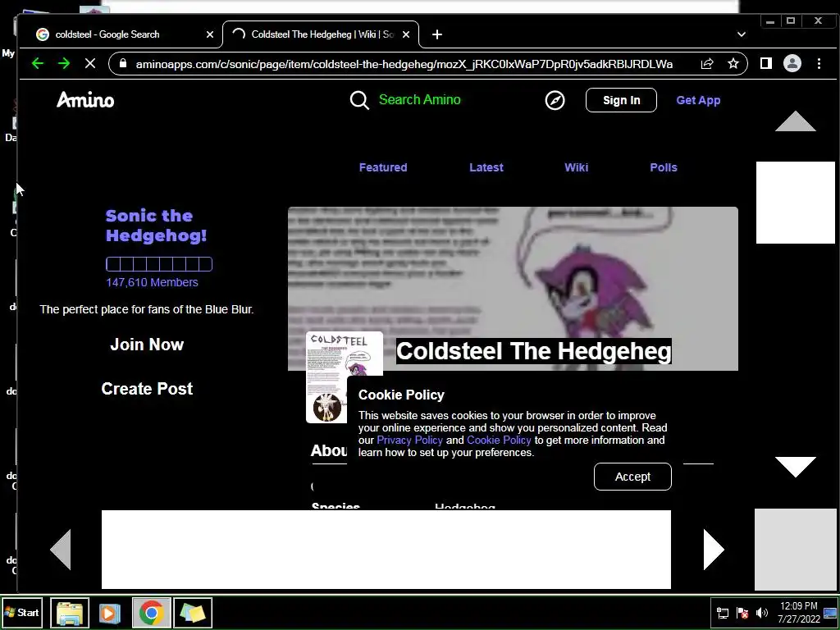
Task: Click the 147,610 Members text
Action: pos(152,282)
